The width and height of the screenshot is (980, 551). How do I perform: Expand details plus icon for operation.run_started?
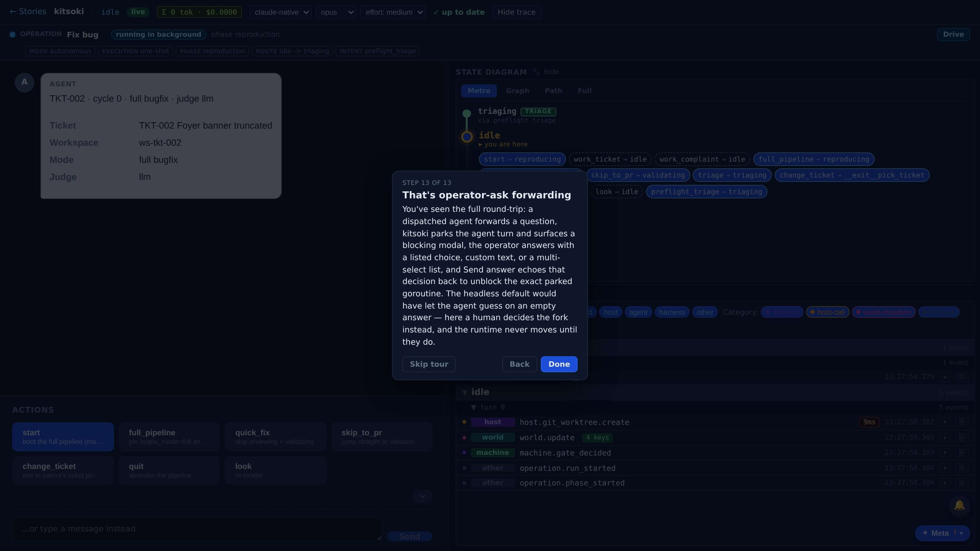click(944, 468)
